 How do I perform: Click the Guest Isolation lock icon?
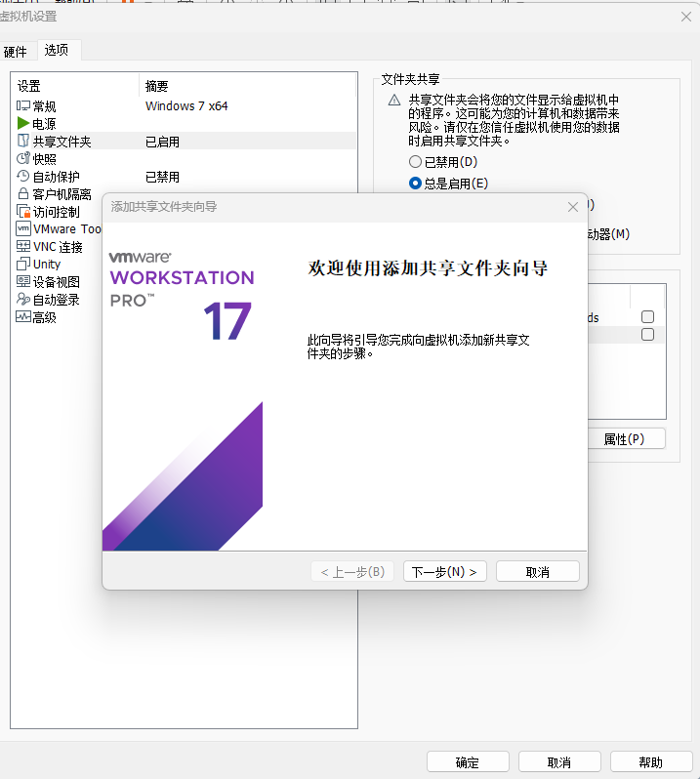pyautogui.click(x=22, y=193)
